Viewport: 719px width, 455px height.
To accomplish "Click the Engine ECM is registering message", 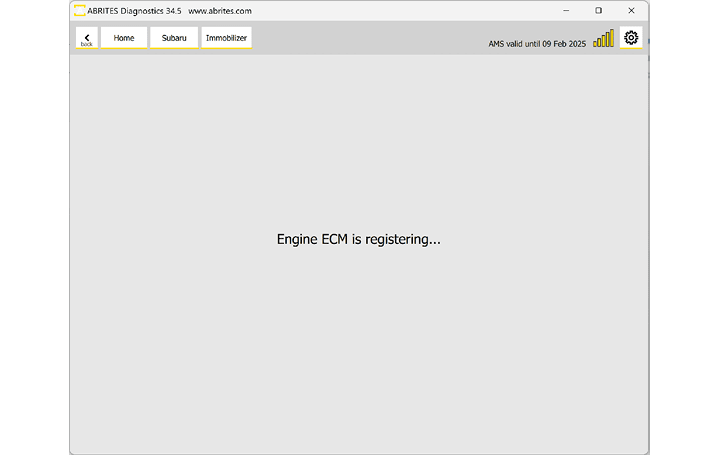I will 358,240.
